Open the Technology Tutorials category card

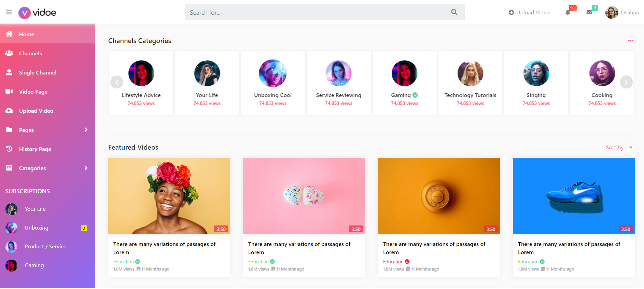[x=470, y=83]
